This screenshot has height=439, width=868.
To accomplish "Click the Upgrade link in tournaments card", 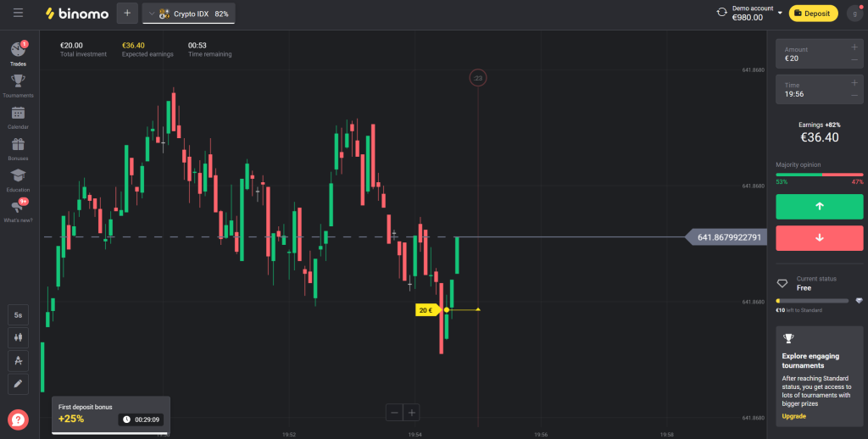I will pos(793,416).
